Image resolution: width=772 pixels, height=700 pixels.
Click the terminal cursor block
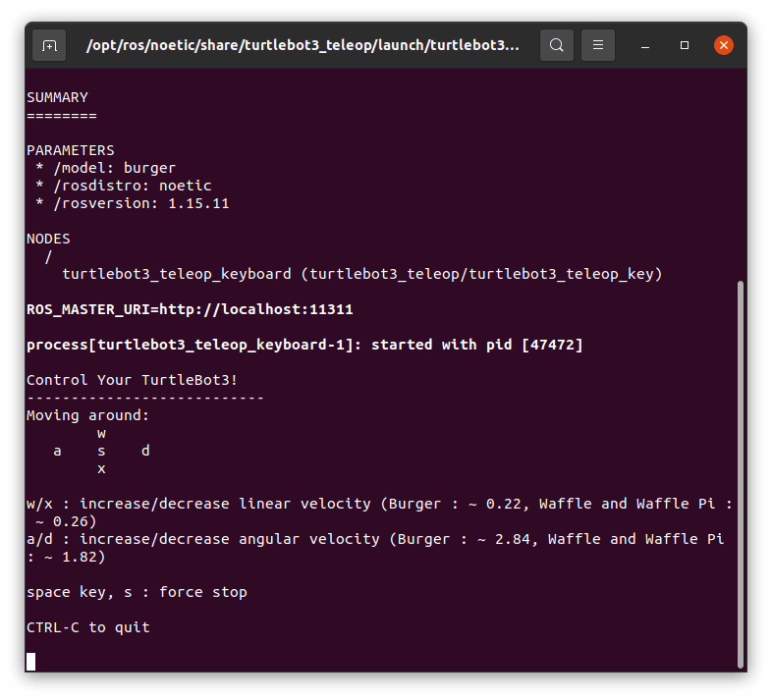[x=31, y=661]
